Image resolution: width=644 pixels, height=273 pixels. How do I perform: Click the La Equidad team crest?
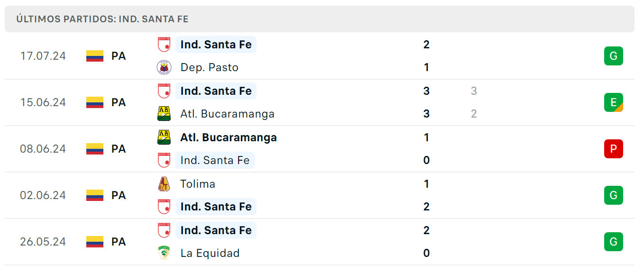coord(164,253)
